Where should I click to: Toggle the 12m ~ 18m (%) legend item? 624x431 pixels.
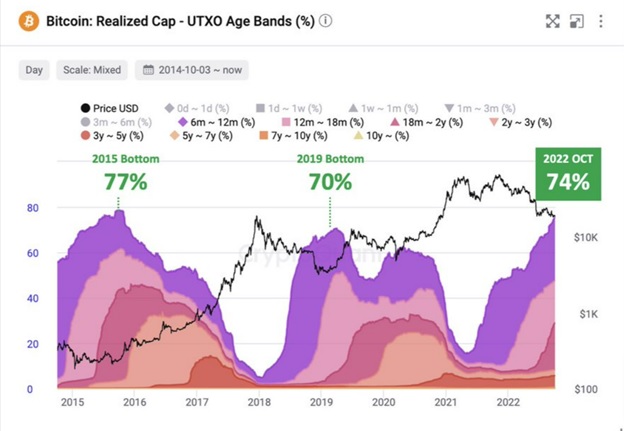click(322, 122)
